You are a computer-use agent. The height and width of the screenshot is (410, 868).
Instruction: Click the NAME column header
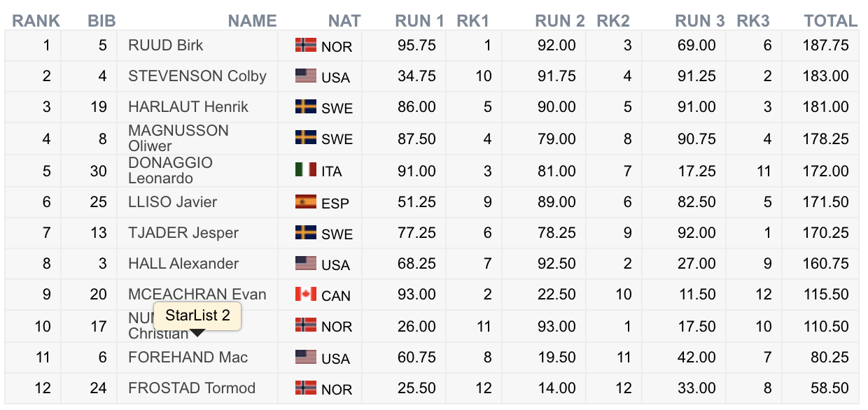[x=253, y=21]
